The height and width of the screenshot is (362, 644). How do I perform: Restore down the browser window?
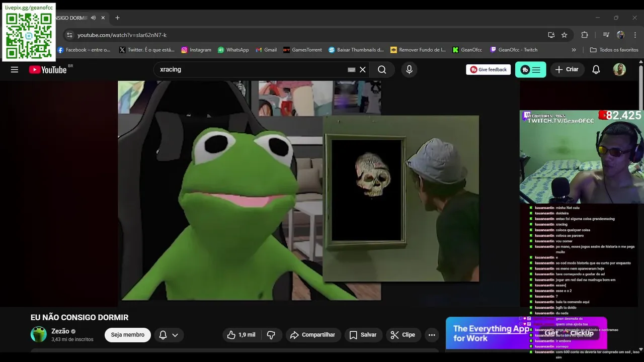coord(616,18)
